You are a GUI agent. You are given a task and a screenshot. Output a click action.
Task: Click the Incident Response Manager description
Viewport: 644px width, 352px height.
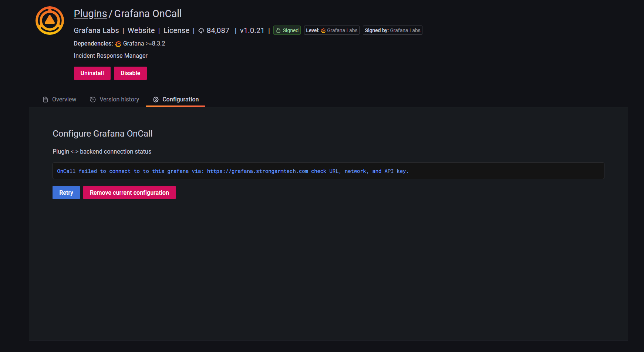tap(111, 56)
